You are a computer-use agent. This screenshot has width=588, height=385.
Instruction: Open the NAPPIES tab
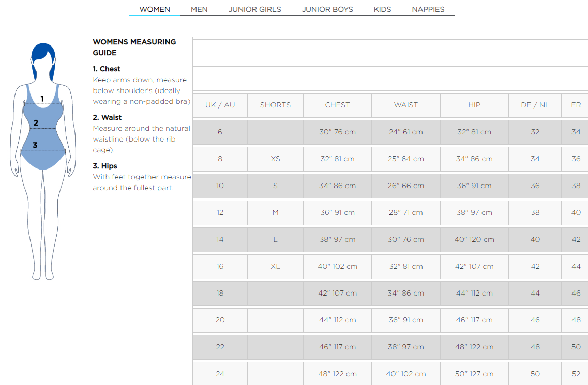[428, 9]
